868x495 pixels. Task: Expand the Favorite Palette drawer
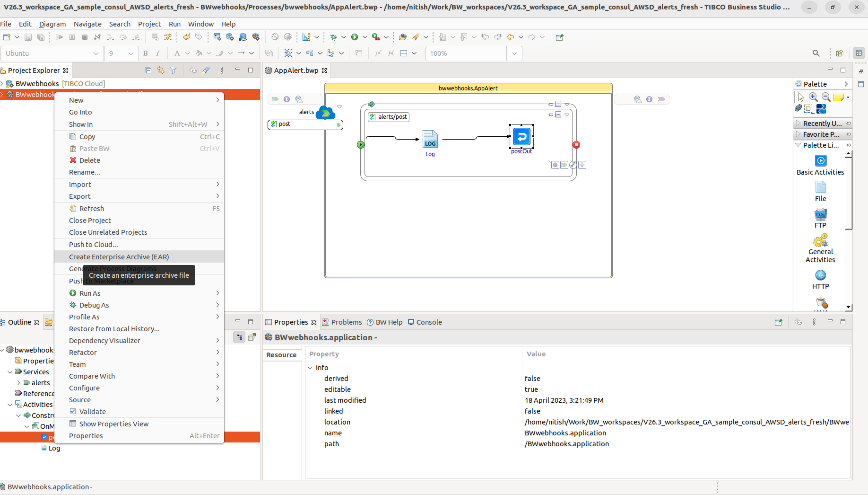[x=823, y=134]
